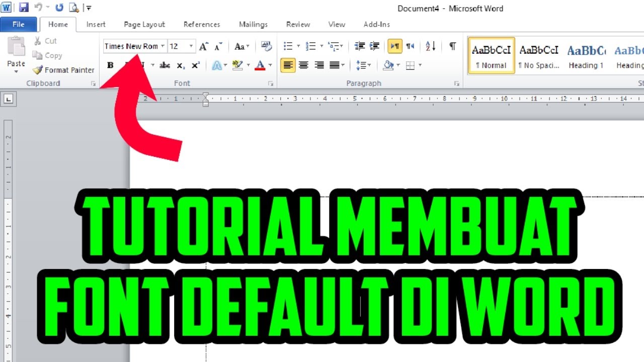Open the Times New Roman font dropdown arrow

tap(163, 46)
